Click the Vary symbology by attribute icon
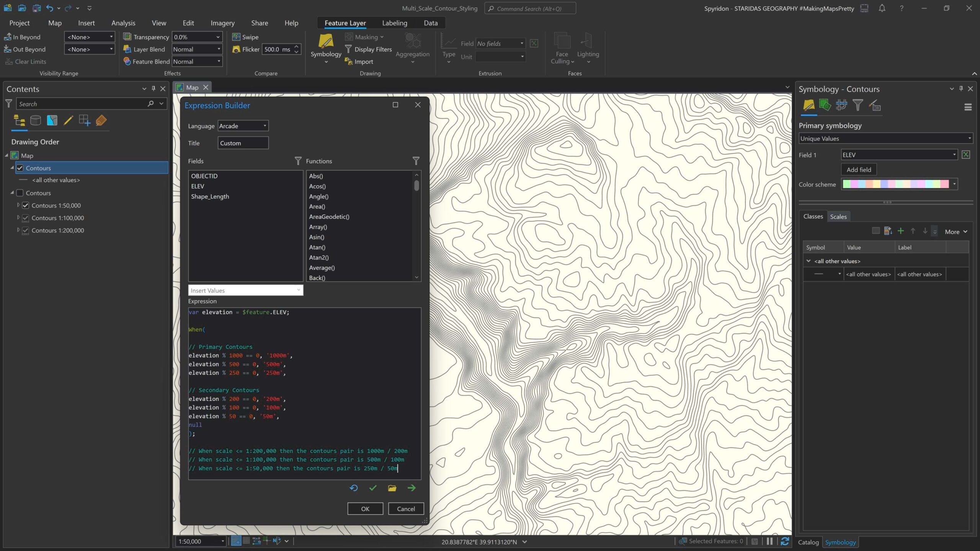 pos(825,105)
